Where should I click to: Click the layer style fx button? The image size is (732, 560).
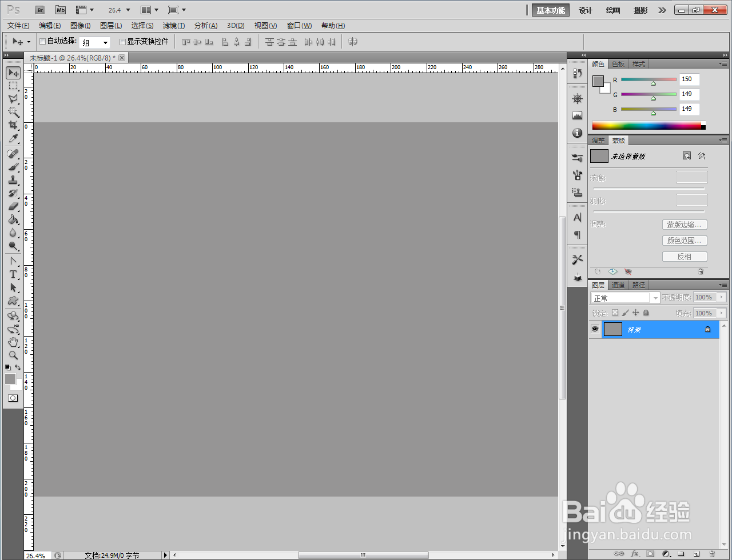click(635, 554)
